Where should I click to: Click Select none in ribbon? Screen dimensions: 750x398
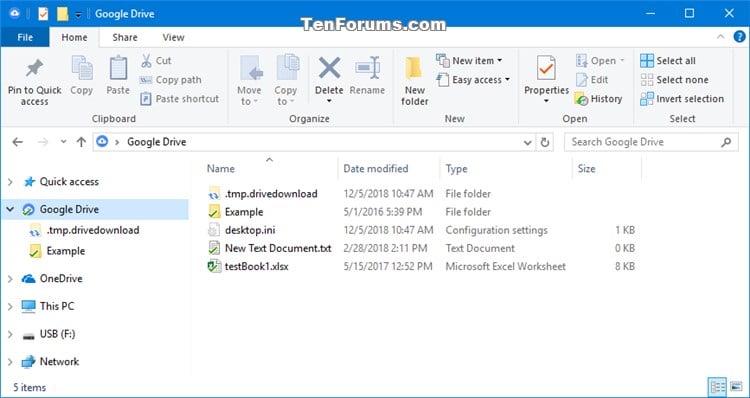click(674, 80)
